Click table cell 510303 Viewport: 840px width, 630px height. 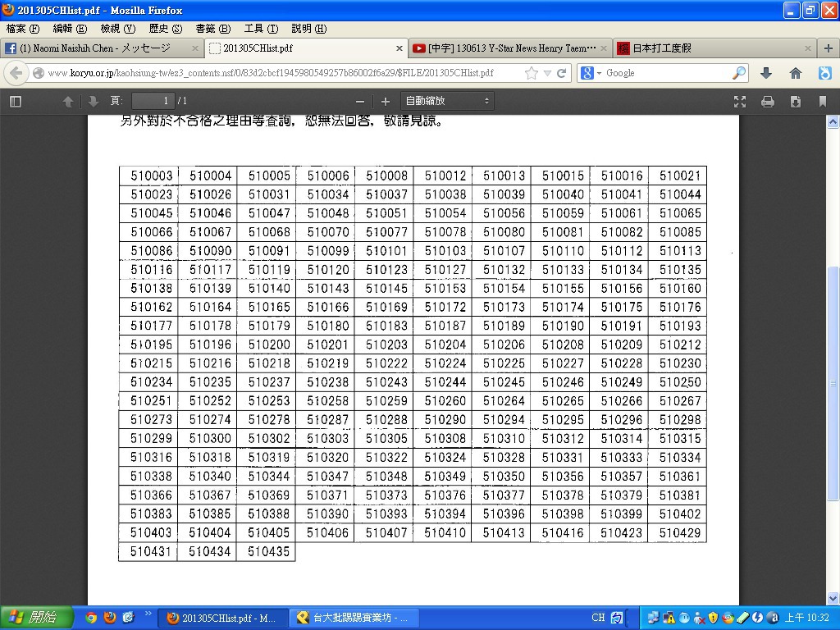coord(325,439)
